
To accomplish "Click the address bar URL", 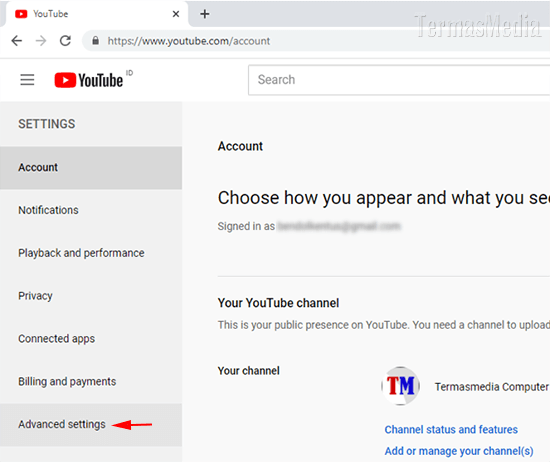I will tap(189, 41).
